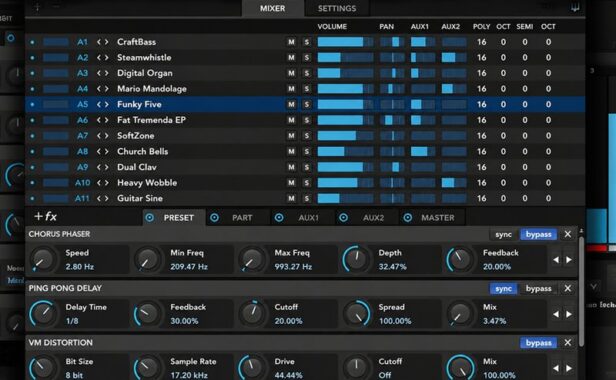The image size is (616, 380).
Task: Toggle sync on Ping Pong Delay
Action: tap(503, 289)
